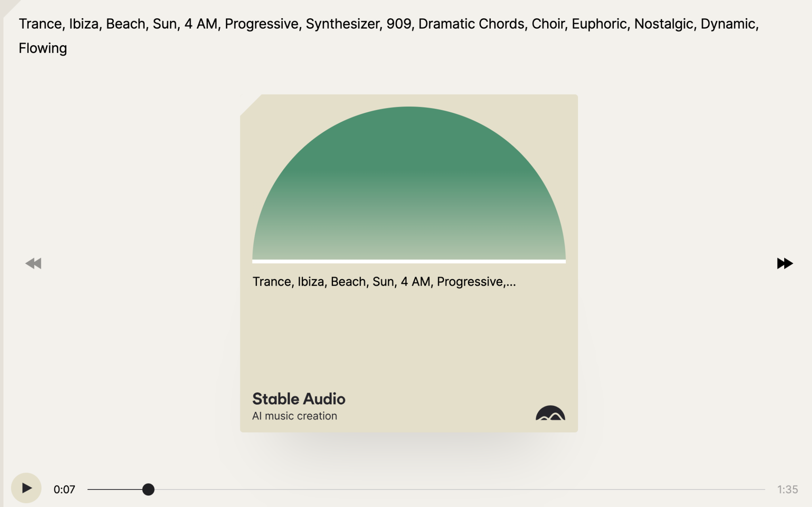Skip to next track with fast-forward arrows
812x507 pixels.
pos(785,263)
